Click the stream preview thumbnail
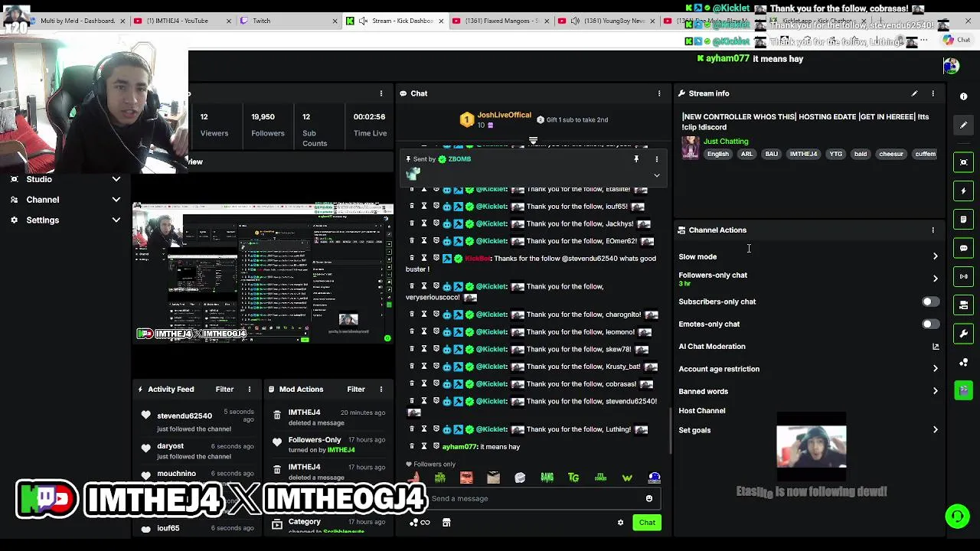The image size is (980, 551). [x=263, y=272]
